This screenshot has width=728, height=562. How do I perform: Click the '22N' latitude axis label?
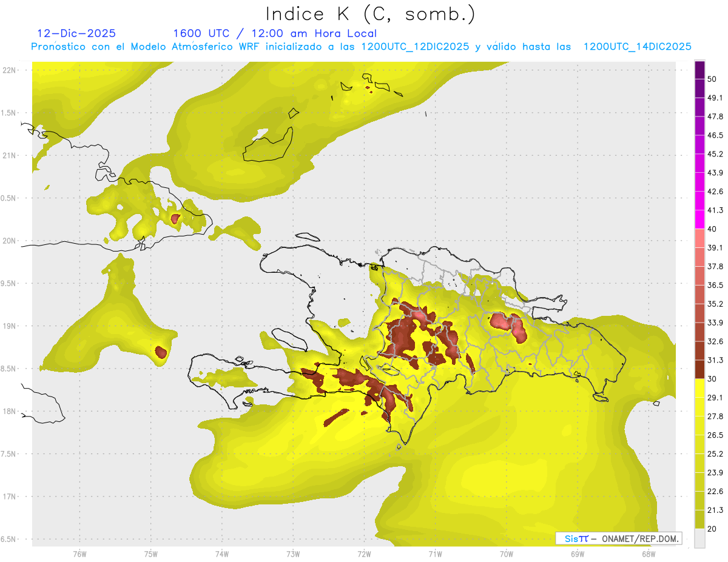click(10, 70)
